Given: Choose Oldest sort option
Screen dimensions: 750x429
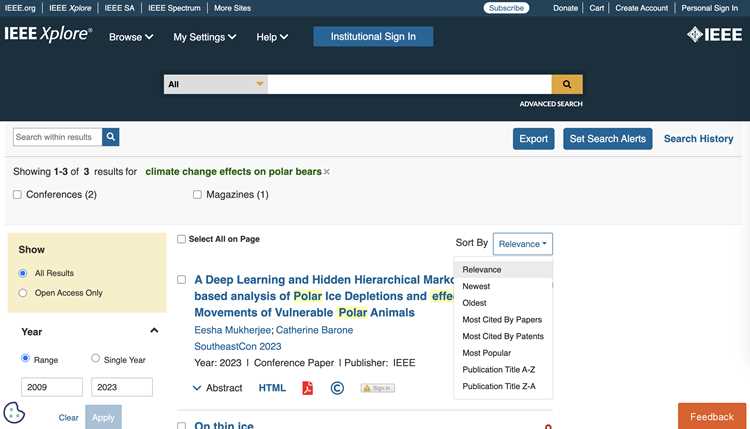Looking at the screenshot, I should (503, 303).
